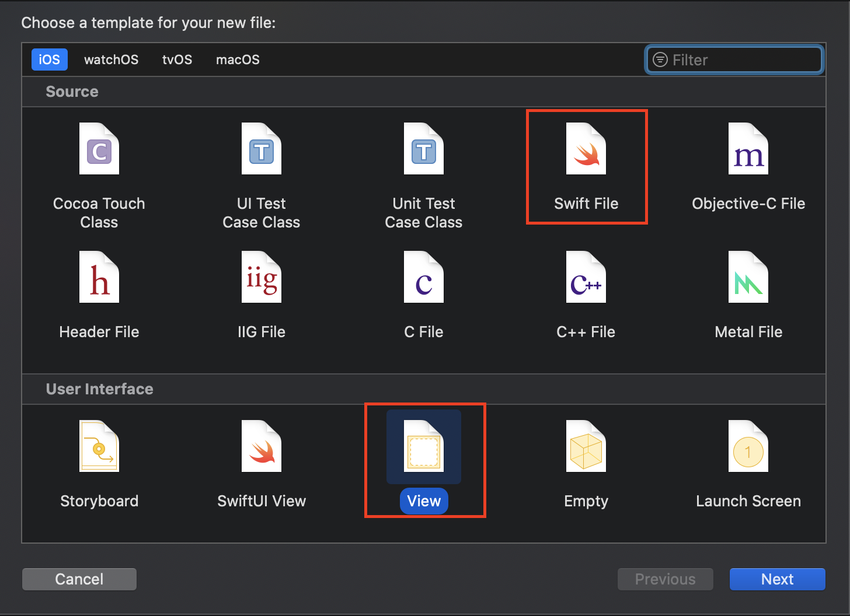Select the Cocoa Touch Class template icon
Screen dimensions: 850x616
99,148
